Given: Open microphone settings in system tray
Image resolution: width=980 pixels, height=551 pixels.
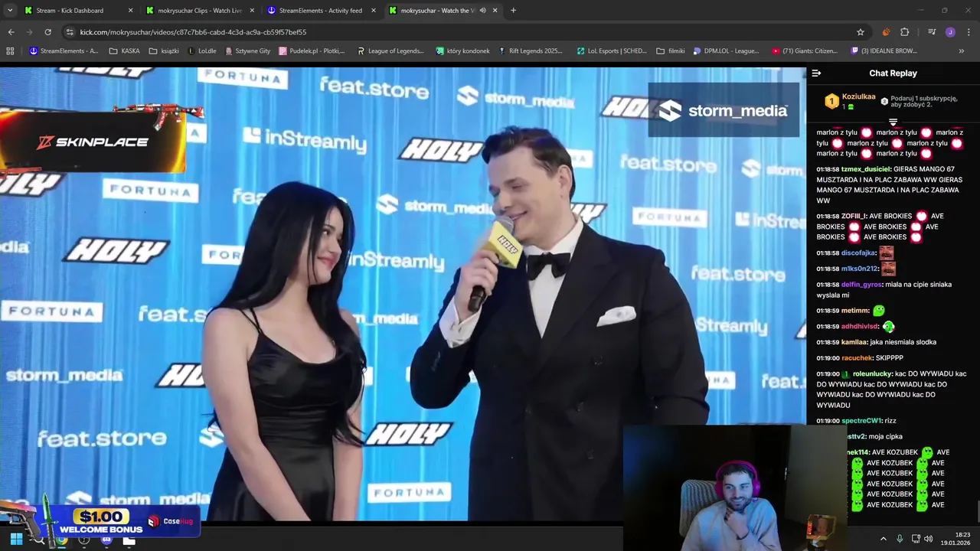Looking at the screenshot, I should tap(900, 539).
